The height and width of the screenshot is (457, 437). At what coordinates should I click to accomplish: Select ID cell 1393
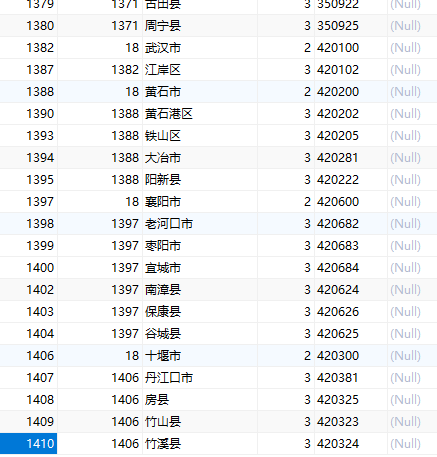point(29,136)
